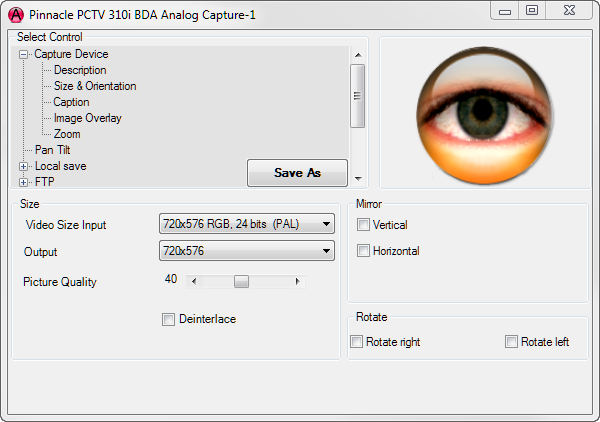Screen dimensions: 600x422
Task: Expand the FTP tree node
Action: coord(24,182)
